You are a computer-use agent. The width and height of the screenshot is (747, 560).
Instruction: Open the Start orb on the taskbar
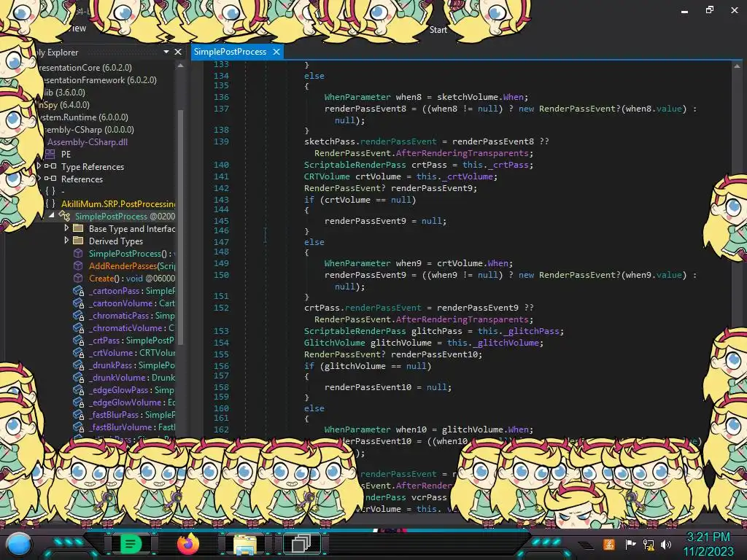pyautogui.click(x=19, y=544)
